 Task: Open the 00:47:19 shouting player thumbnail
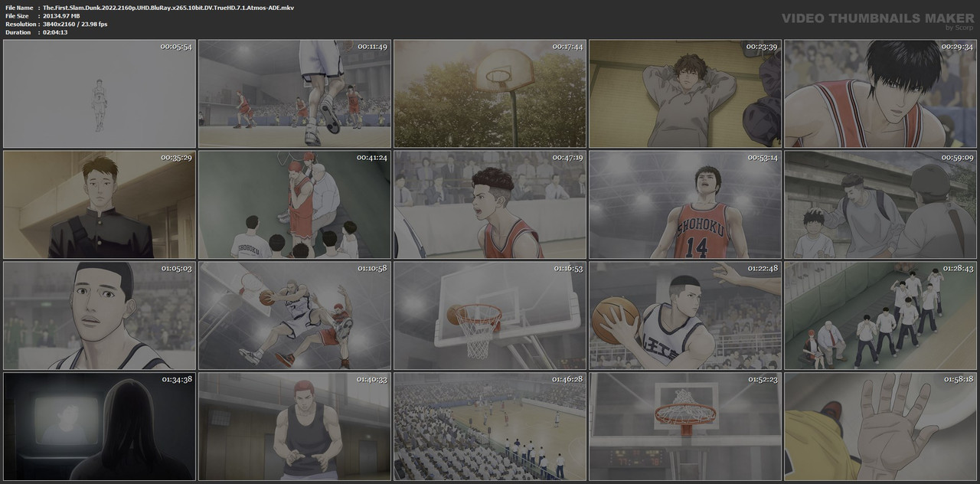(x=490, y=204)
